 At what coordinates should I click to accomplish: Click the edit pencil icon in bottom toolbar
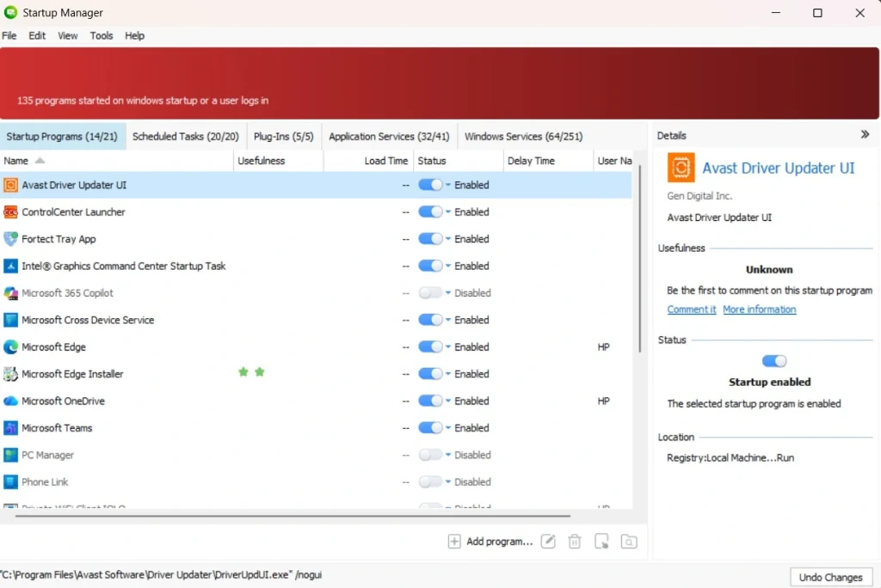pyautogui.click(x=548, y=542)
